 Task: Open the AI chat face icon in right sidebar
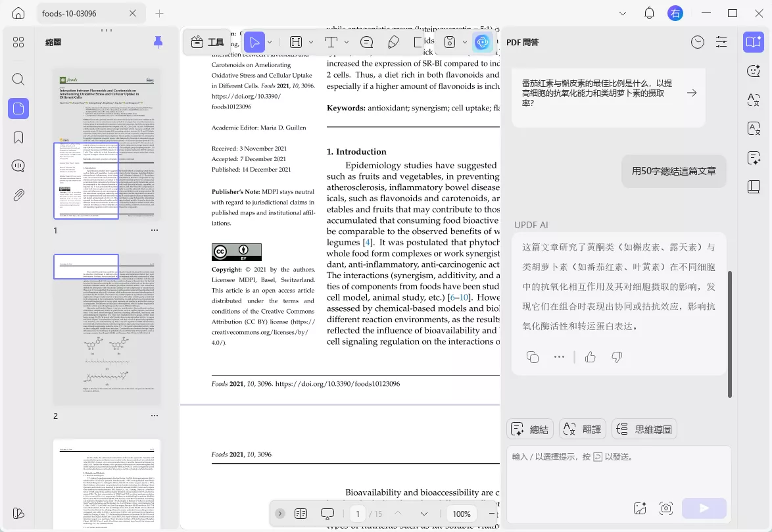(x=754, y=71)
